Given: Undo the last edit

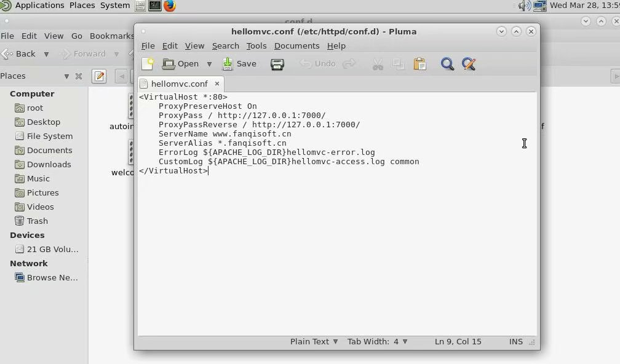Looking at the screenshot, I should click(x=317, y=63).
